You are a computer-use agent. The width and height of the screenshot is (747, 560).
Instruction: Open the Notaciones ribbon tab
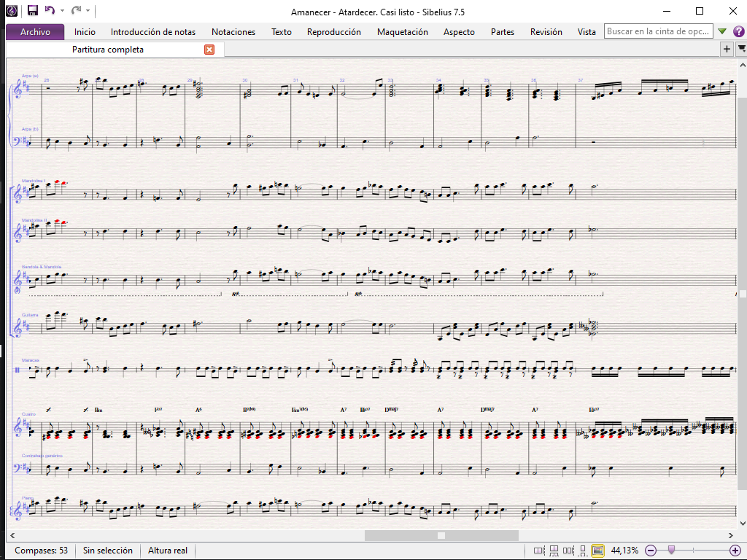pyautogui.click(x=233, y=32)
